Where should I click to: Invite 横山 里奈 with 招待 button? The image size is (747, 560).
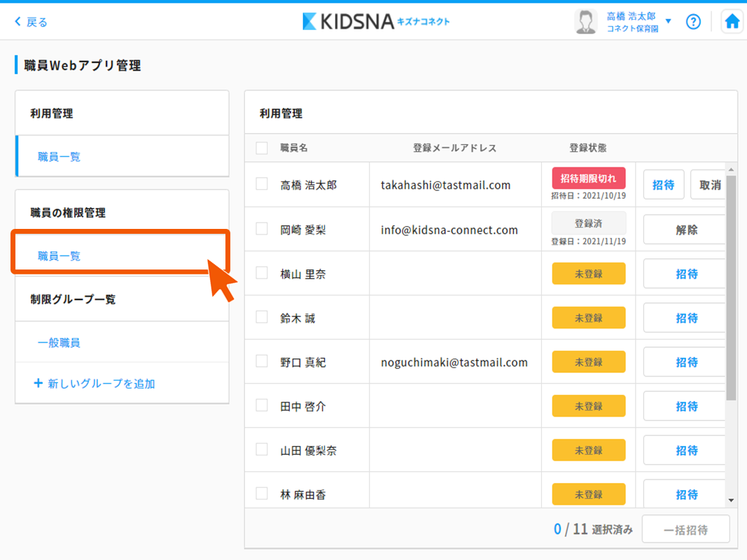tap(686, 274)
